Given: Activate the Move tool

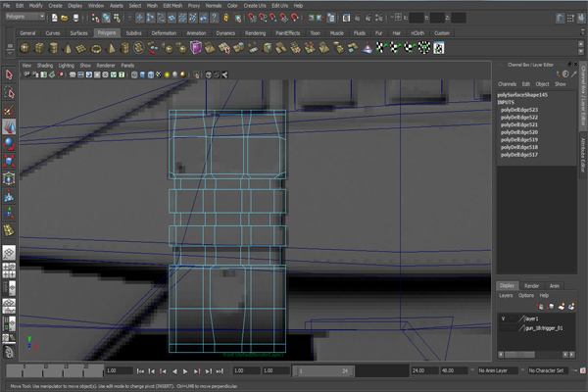Looking at the screenshot, I should click(9, 126).
